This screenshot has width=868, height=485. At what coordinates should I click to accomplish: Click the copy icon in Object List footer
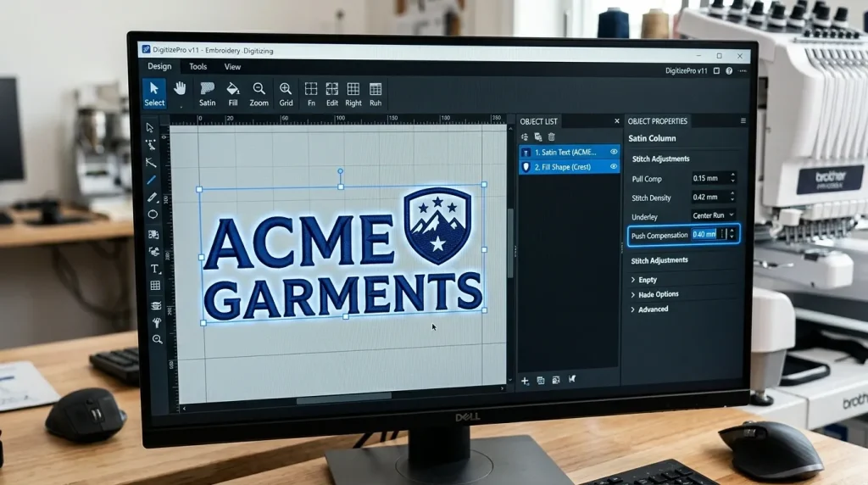[x=540, y=381]
